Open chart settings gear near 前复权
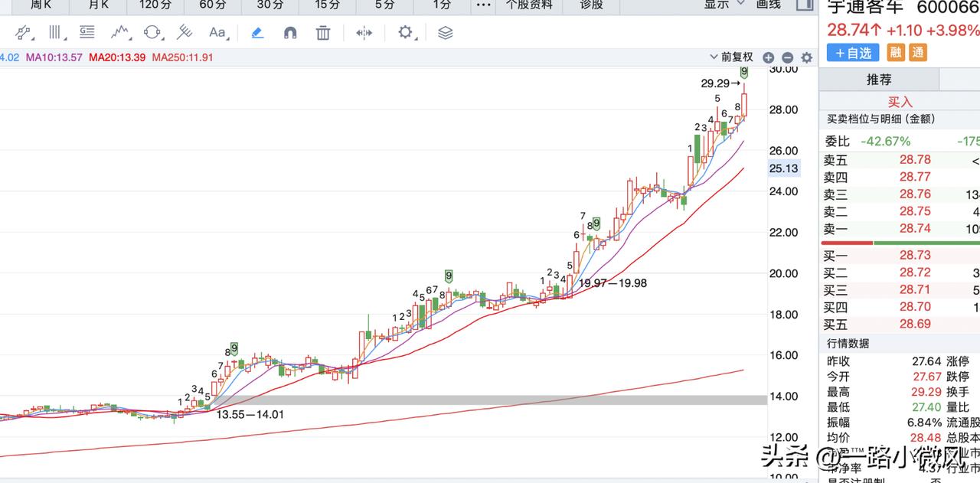Viewport: 980px width, 483px height. [x=806, y=57]
